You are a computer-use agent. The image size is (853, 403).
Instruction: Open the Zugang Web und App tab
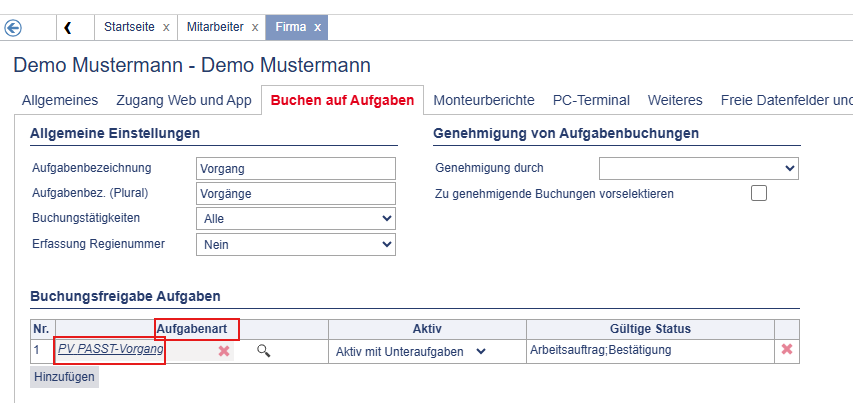pos(184,100)
